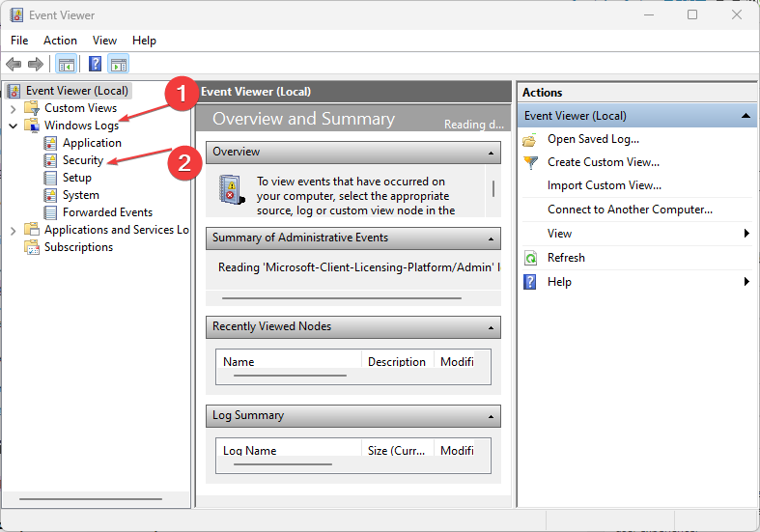Click the Size (Curr... column header

point(398,450)
